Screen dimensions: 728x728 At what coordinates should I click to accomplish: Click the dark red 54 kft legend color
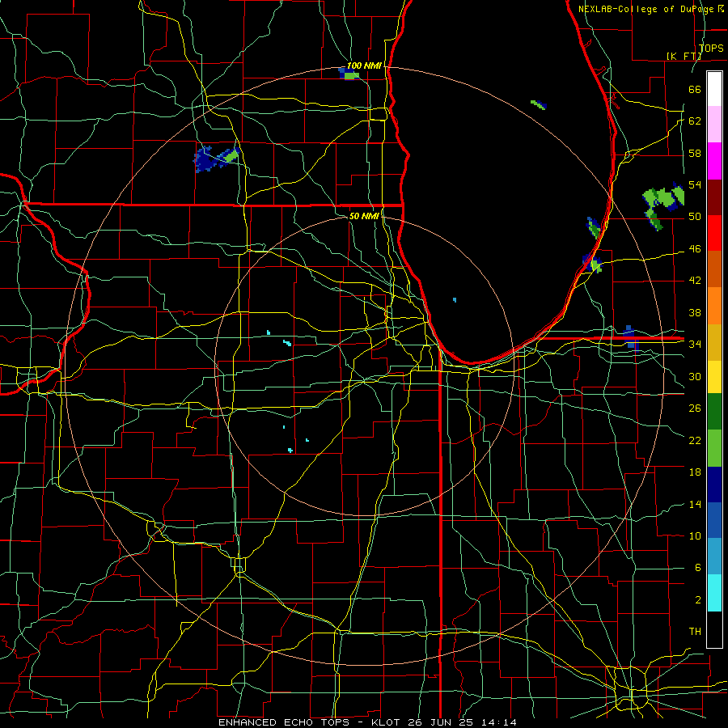tap(714, 197)
